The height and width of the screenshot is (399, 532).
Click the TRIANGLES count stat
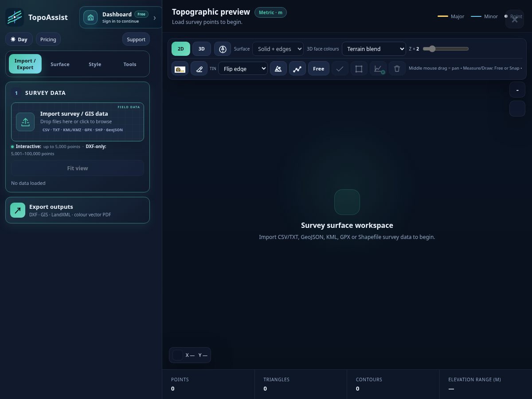(x=301, y=384)
